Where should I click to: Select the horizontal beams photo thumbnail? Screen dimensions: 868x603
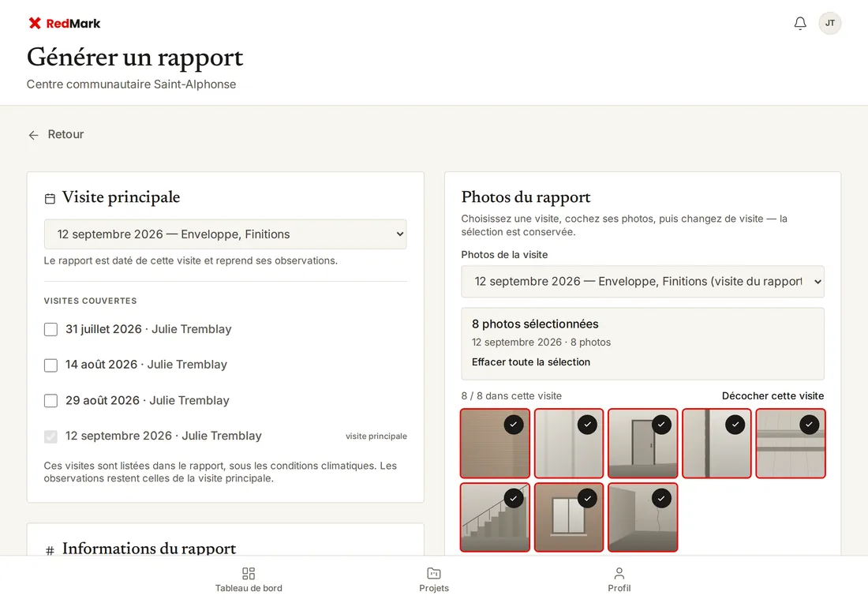(x=791, y=444)
